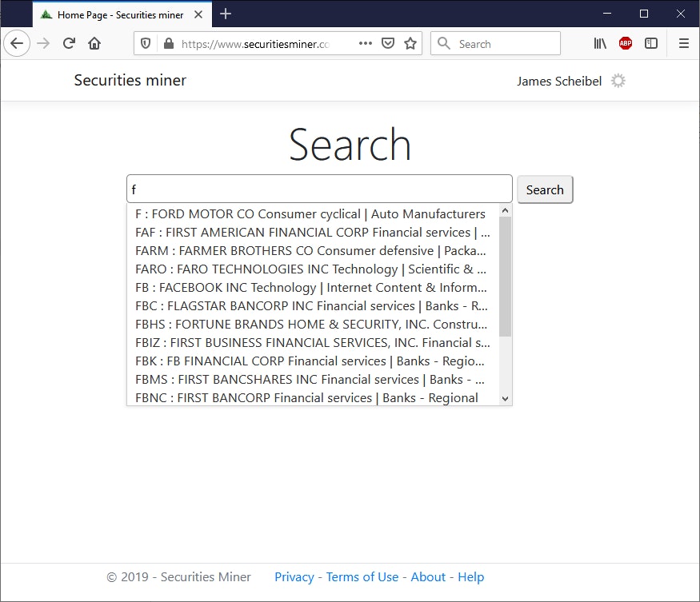This screenshot has width=700, height=602.
Task: Open the Adblock Plus icon
Action: point(625,43)
